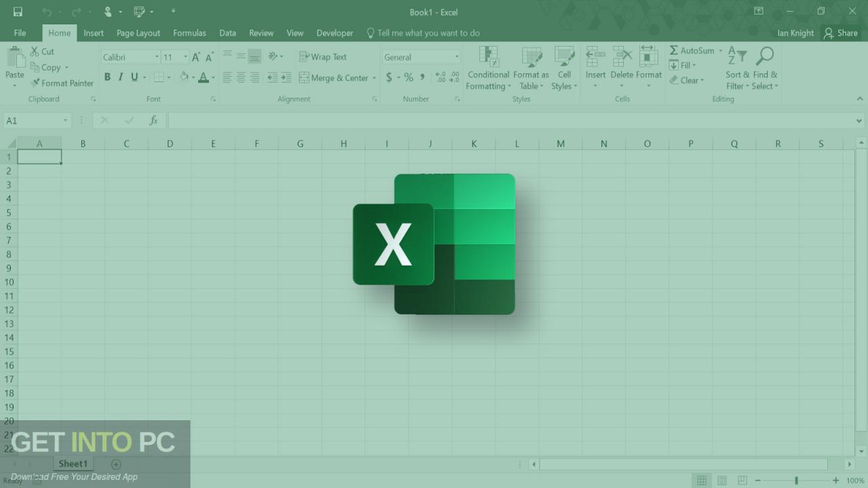
Task: Apply cell borders icon
Action: (x=159, y=77)
